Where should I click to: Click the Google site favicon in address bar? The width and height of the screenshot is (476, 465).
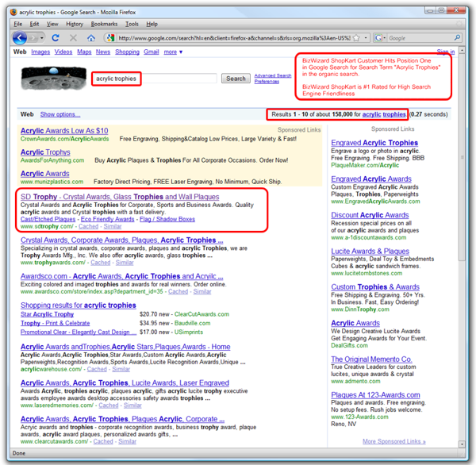111,38
